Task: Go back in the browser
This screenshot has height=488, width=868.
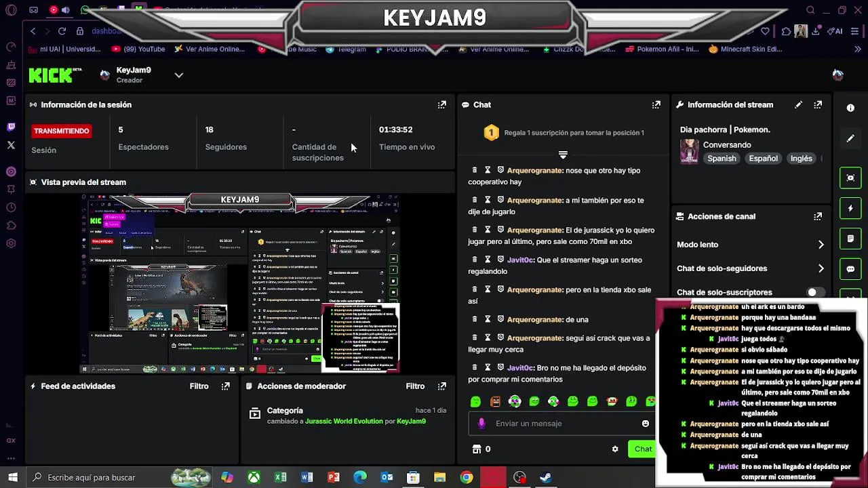Action: (x=33, y=31)
